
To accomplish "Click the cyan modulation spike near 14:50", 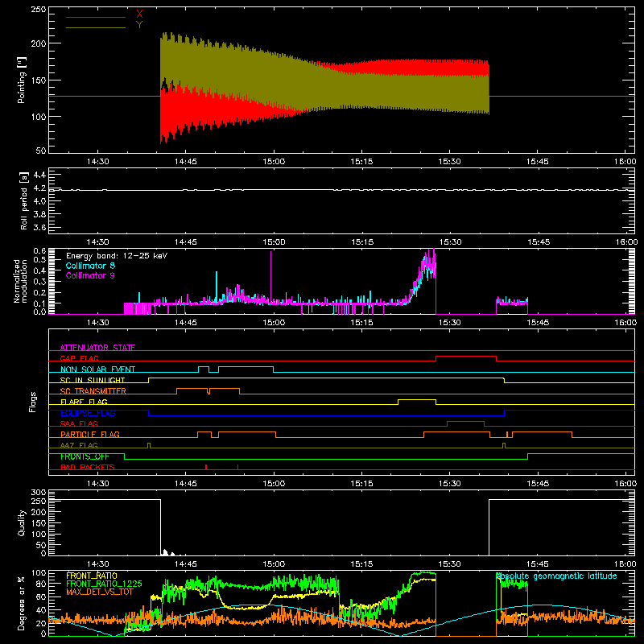I will point(217,286).
